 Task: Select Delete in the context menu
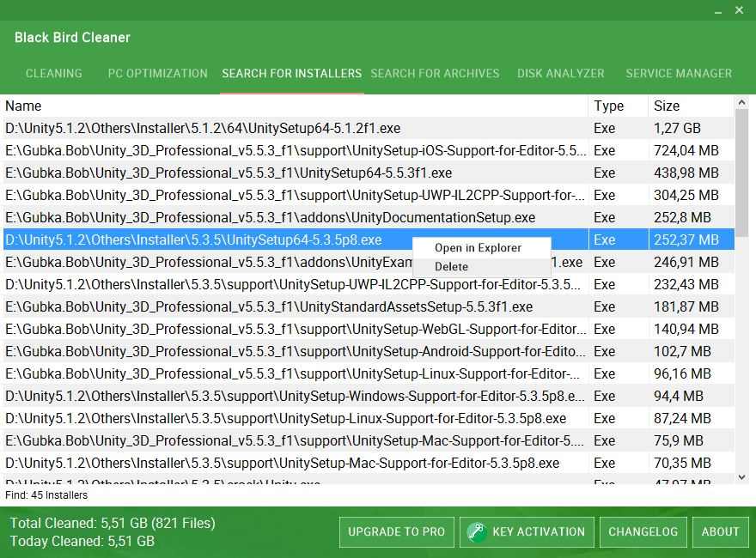coord(452,267)
